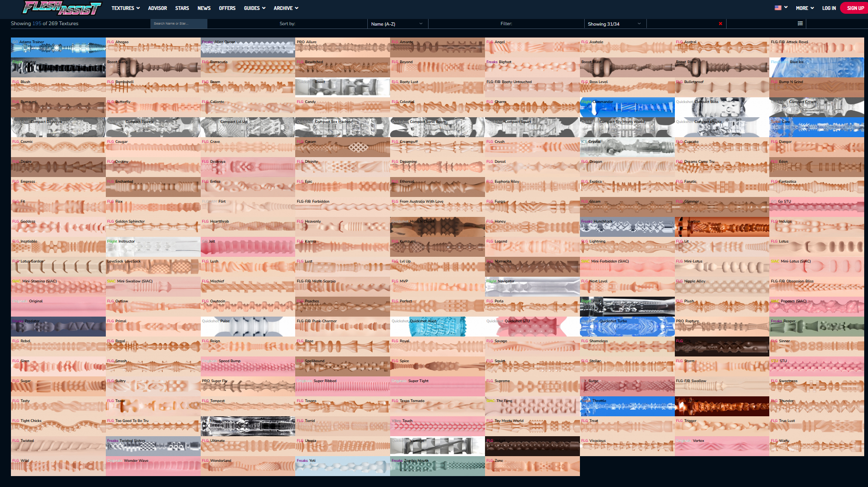The width and height of the screenshot is (868, 487).
Task: Click the SIGN UP button
Action: (855, 8)
